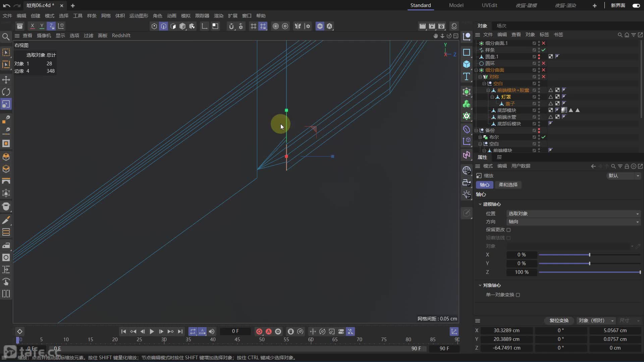Select the Scale tool in left toolbar

tap(6, 104)
